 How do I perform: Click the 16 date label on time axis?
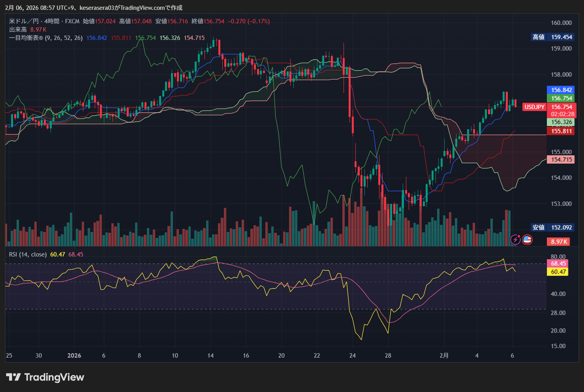pyautogui.click(x=246, y=355)
